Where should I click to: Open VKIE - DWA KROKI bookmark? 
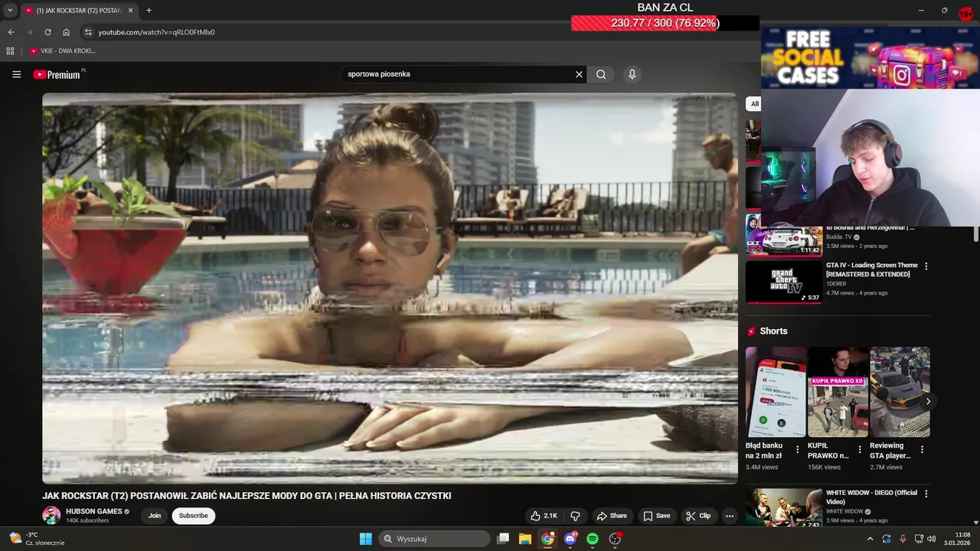coord(63,51)
